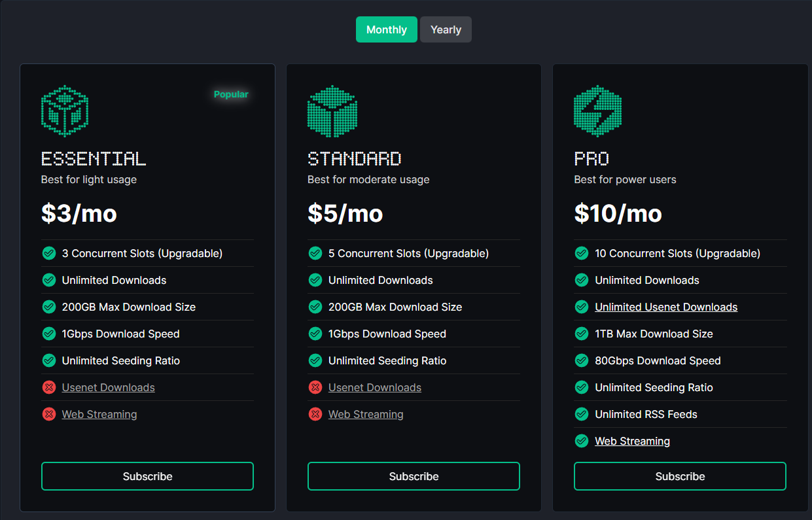Image resolution: width=812 pixels, height=520 pixels.
Task: Click the Pro plan lightning logo
Action: (x=598, y=111)
